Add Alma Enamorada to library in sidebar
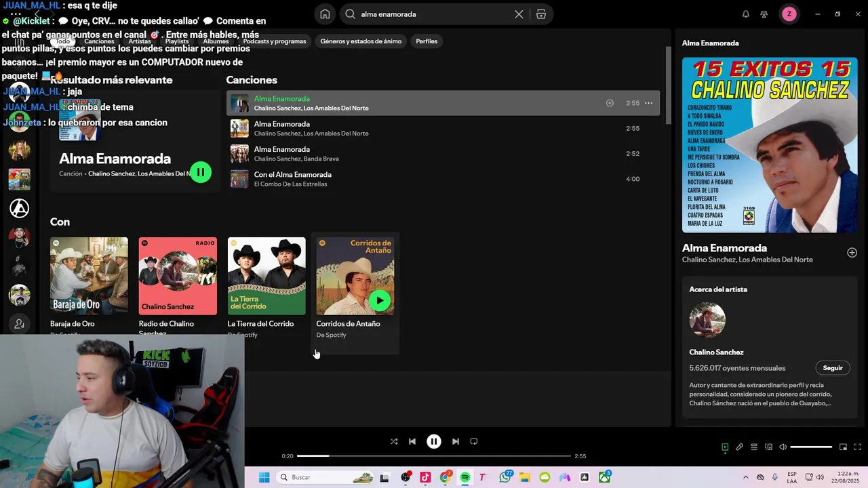 [x=852, y=253]
